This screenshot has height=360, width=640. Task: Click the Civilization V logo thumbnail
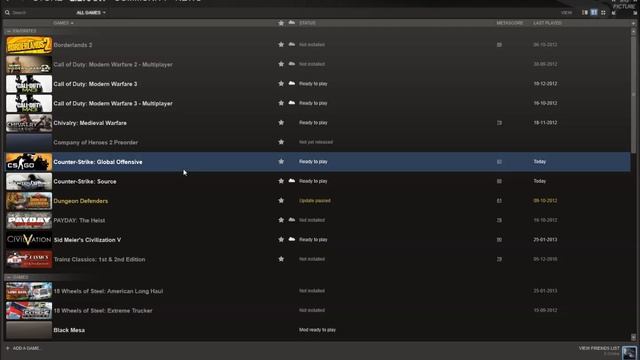(29, 240)
